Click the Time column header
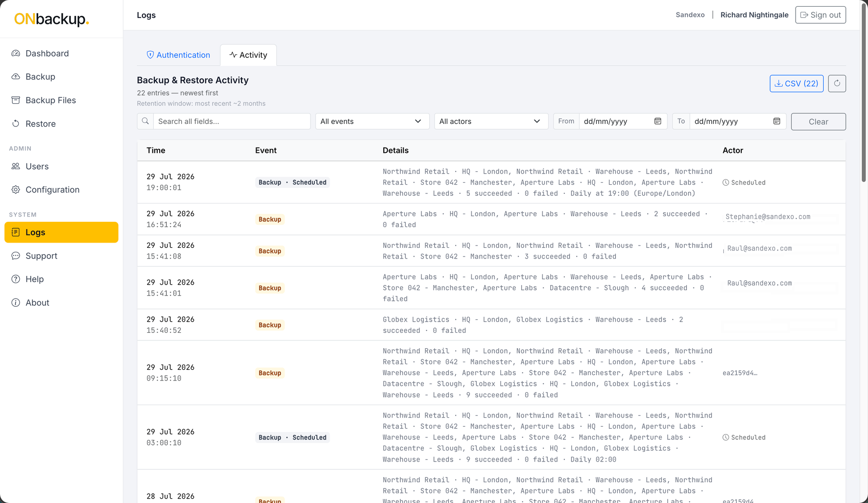The image size is (868, 503). click(156, 150)
